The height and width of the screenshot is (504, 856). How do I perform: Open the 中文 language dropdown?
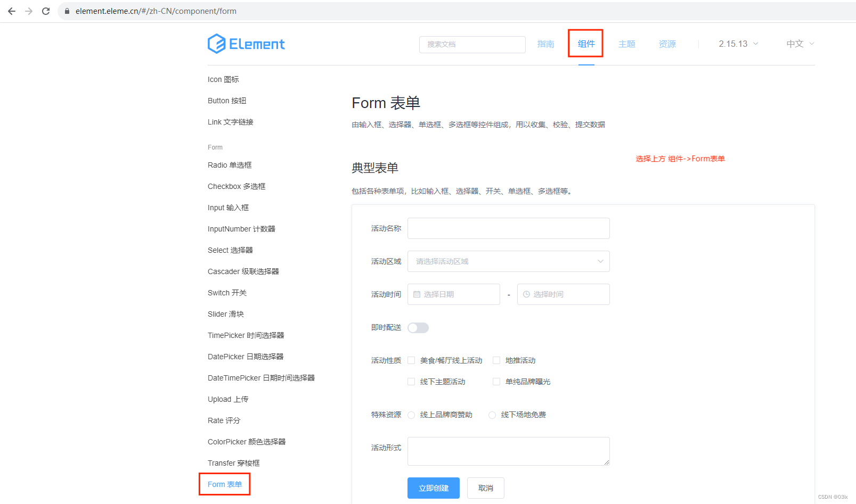pyautogui.click(x=798, y=44)
